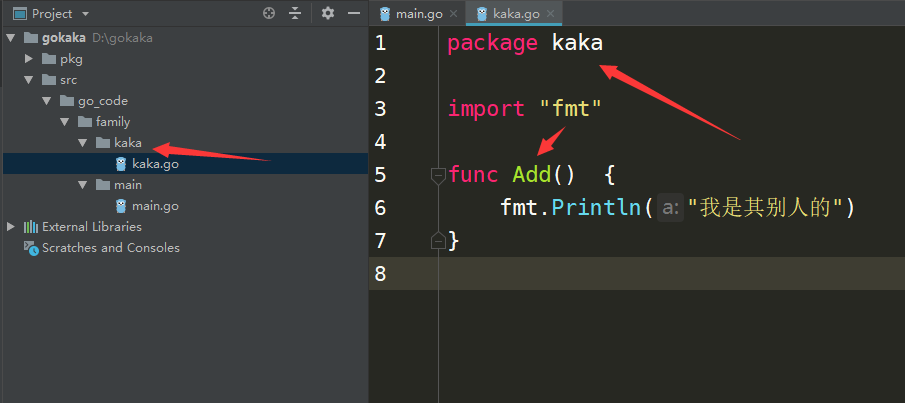Open Project panel settings gear
This screenshot has height=403, width=905.
click(328, 13)
